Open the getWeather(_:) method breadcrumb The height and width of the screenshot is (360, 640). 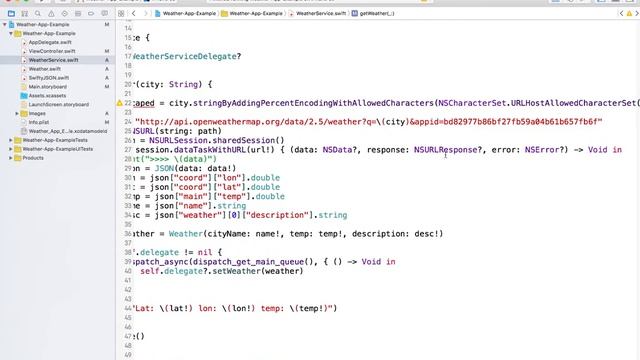point(373,13)
